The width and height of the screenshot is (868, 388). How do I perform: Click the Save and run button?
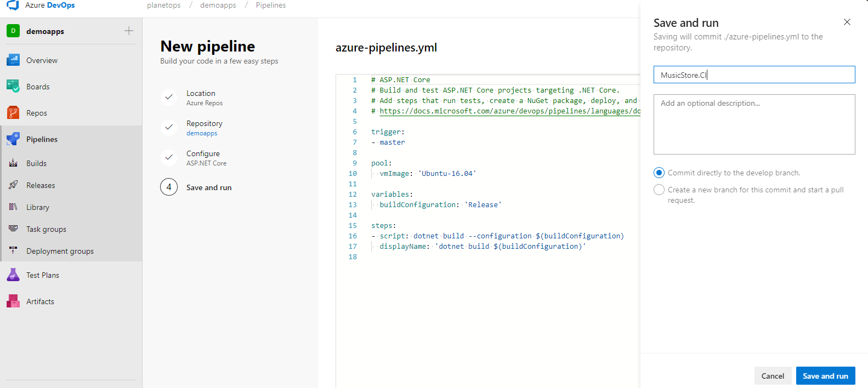coord(825,376)
